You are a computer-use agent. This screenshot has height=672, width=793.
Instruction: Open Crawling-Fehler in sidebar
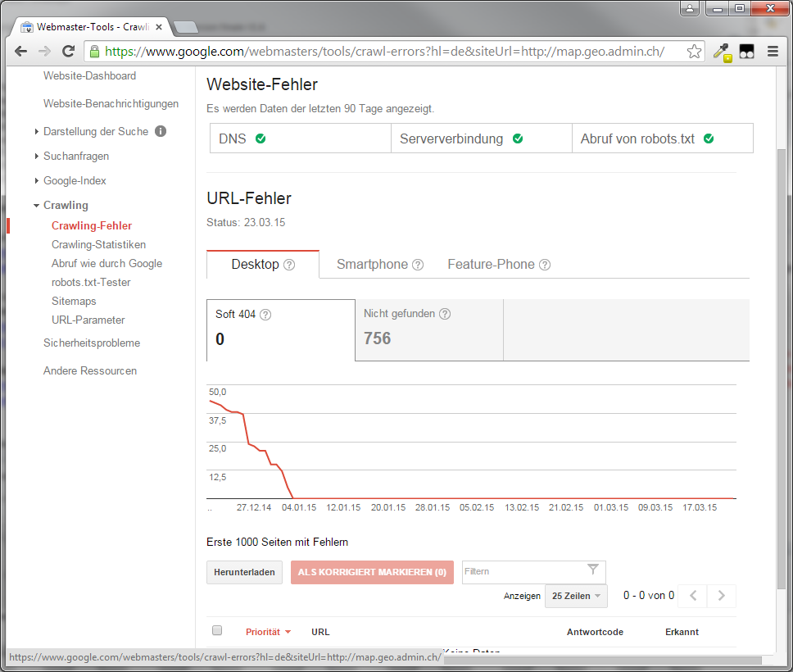tap(92, 225)
